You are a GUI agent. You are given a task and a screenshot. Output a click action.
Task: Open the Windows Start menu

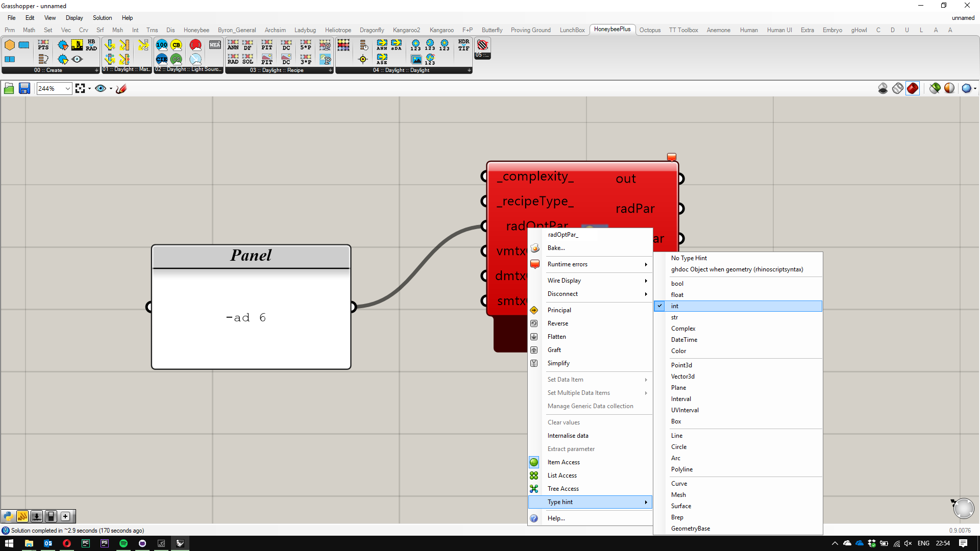click(9, 543)
